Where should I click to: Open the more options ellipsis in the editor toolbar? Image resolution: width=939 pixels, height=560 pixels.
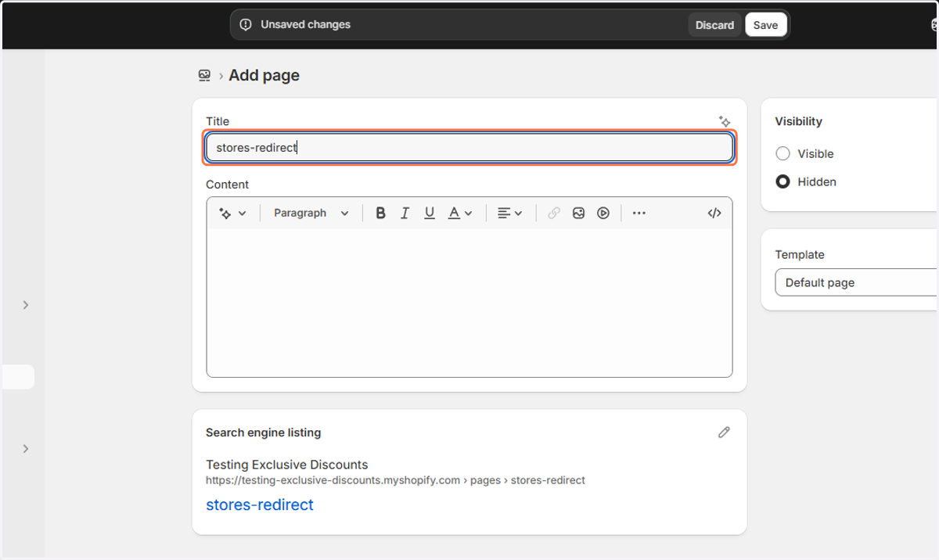coord(639,213)
